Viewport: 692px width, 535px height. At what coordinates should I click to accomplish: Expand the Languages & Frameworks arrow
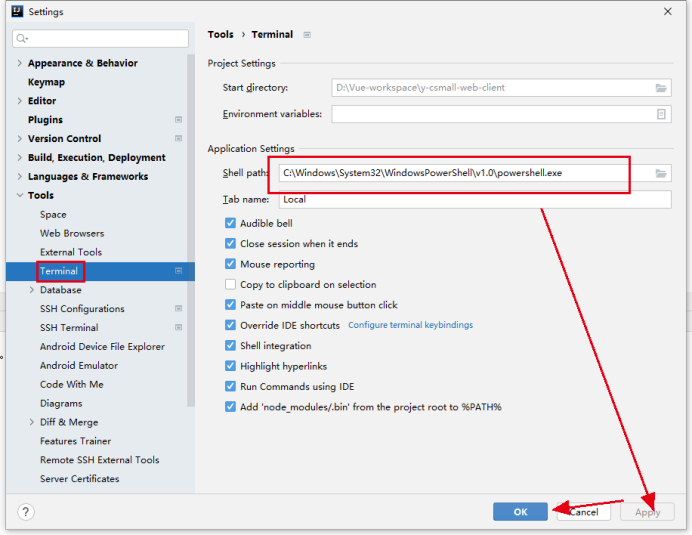19,177
